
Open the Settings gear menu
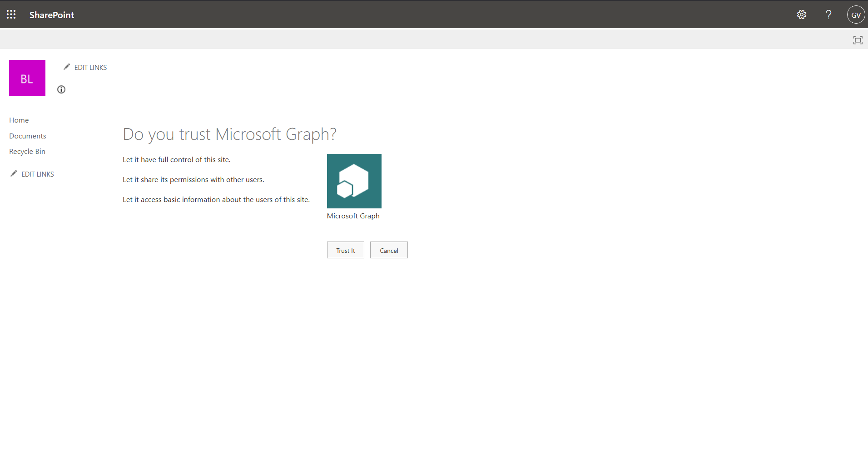(x=802, y=15)
